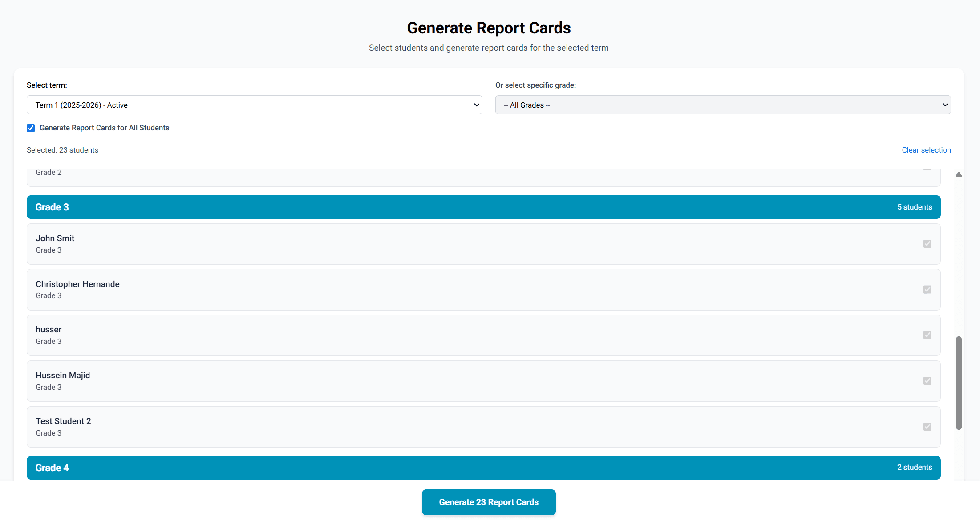Toggle Test Student 2's selection checkbox
The image size is (980, 521).
(x=927, y=427)
